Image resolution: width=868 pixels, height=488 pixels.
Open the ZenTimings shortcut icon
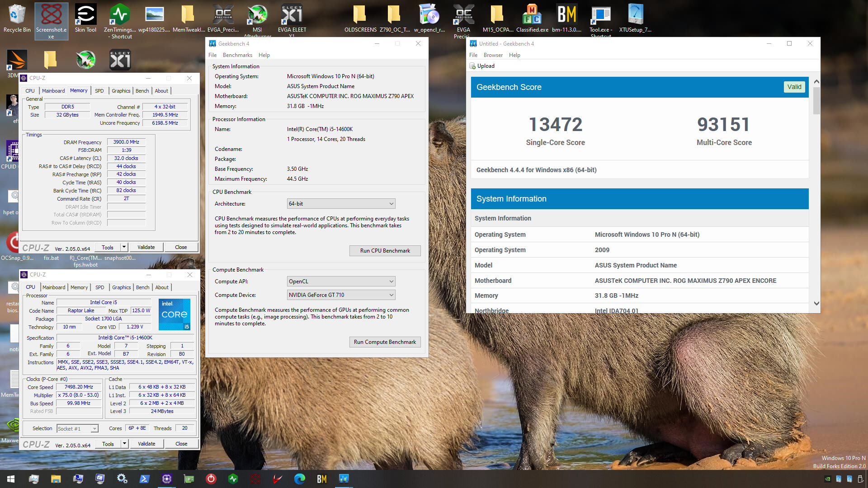pyautogui.click(x=120, y=21)
